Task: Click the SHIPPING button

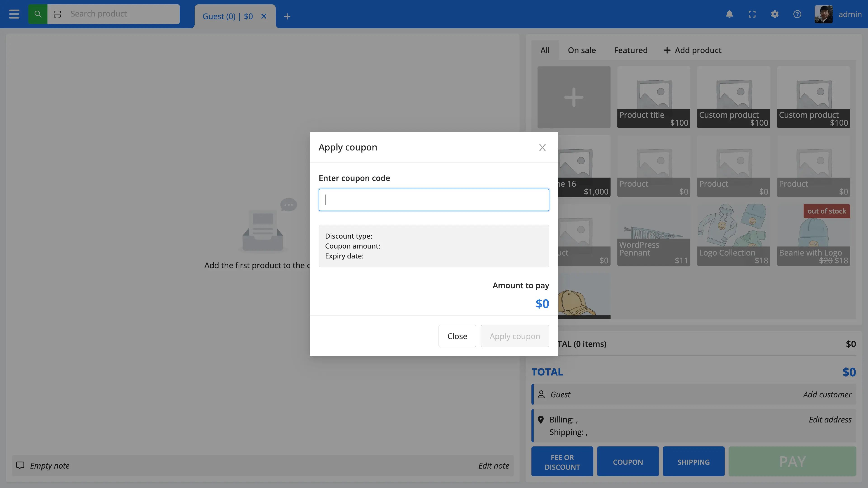Action: (x=693, y=462)
